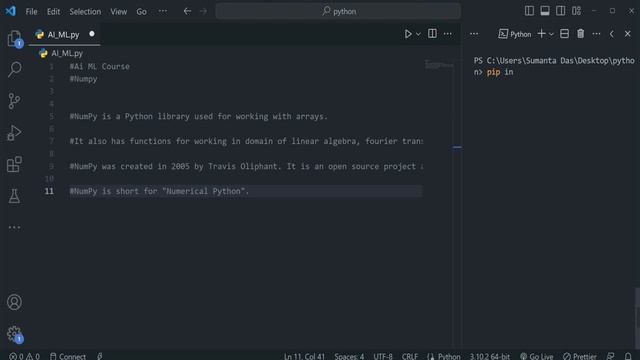Open the Source Control view

[x=14, y=101]
